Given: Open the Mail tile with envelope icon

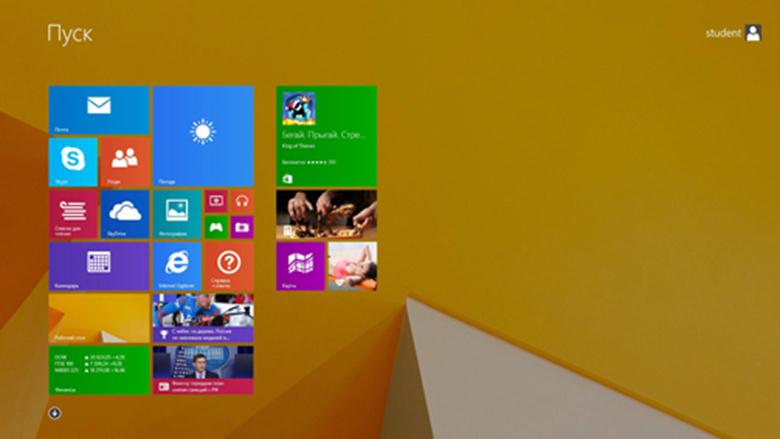Looking at the screenshot, I should pyautogui.click(x=99, y=110).
